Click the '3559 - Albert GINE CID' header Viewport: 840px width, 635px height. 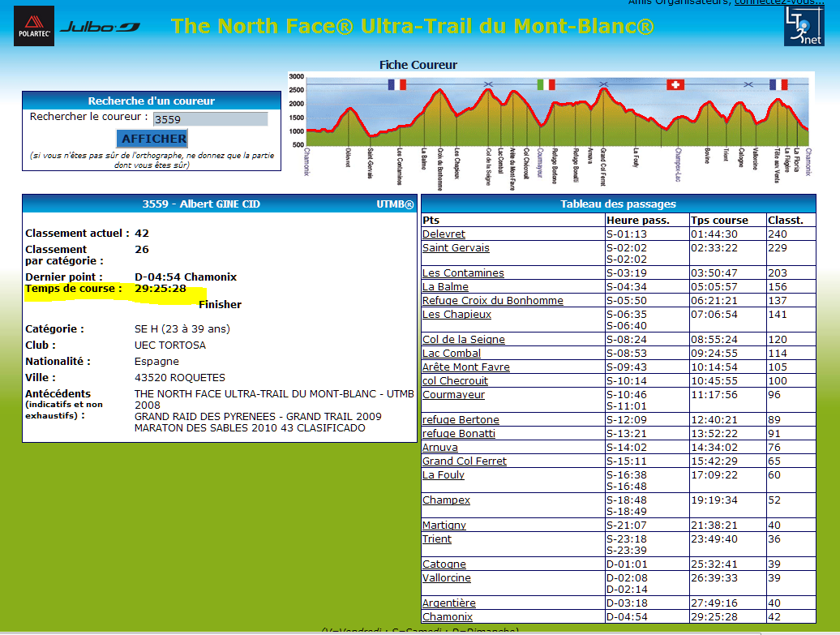[x=201, y=204]
